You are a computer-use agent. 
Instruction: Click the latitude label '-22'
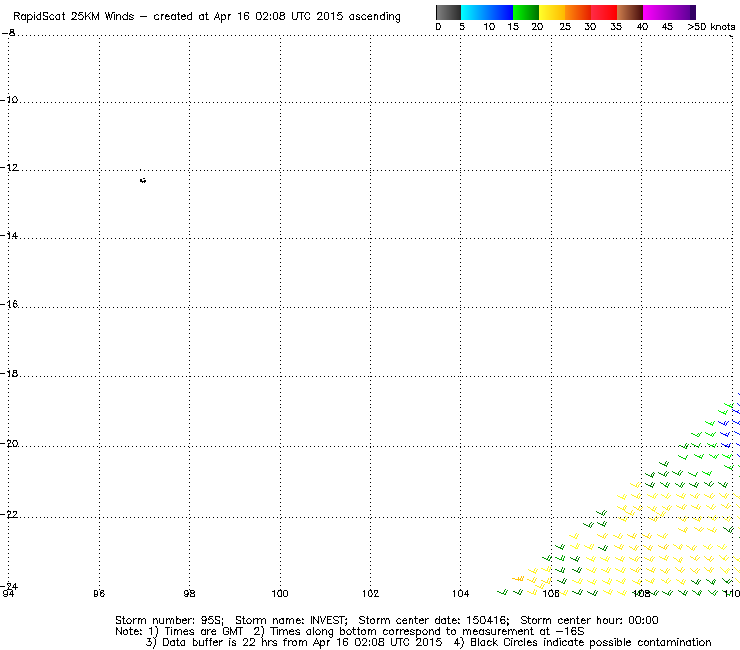coord(9,515)
